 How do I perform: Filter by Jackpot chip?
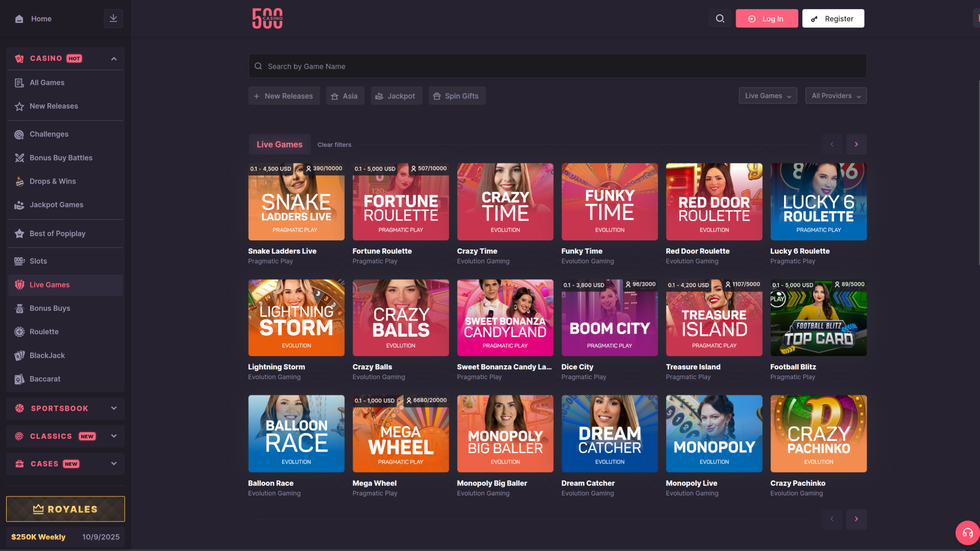396,96
